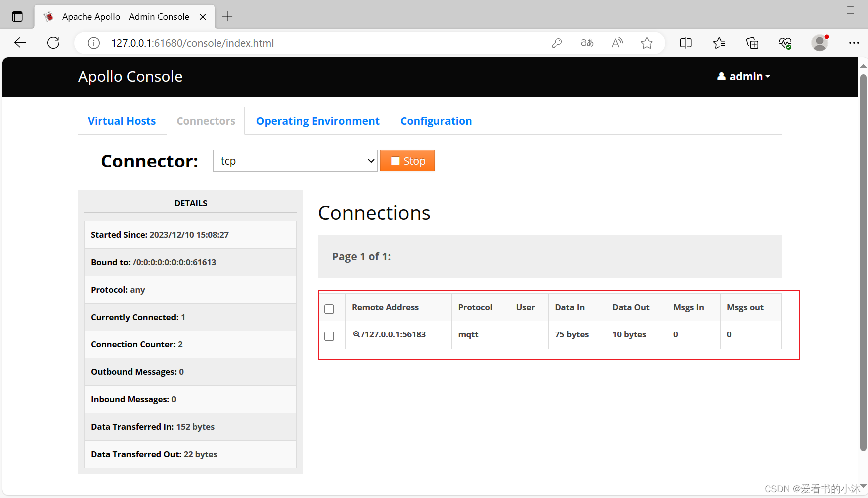This screenshot has width=868, height=498.
Task: Click the Protocol: any details row
Action: click(x=191, y=290)
